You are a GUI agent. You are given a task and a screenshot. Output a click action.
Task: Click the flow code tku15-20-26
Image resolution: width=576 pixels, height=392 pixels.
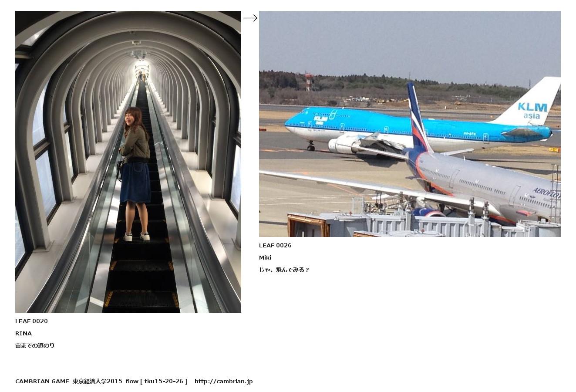(x=164, y=381)
